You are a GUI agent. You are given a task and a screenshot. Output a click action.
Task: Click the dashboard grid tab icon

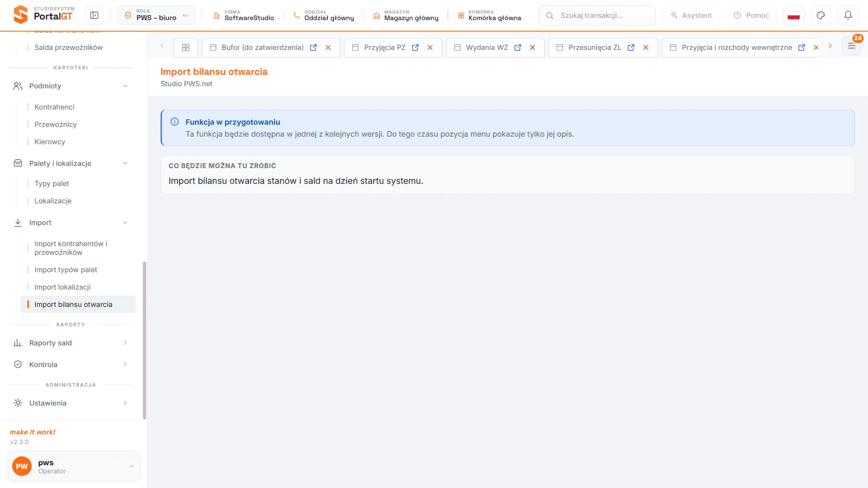(186, 48)
